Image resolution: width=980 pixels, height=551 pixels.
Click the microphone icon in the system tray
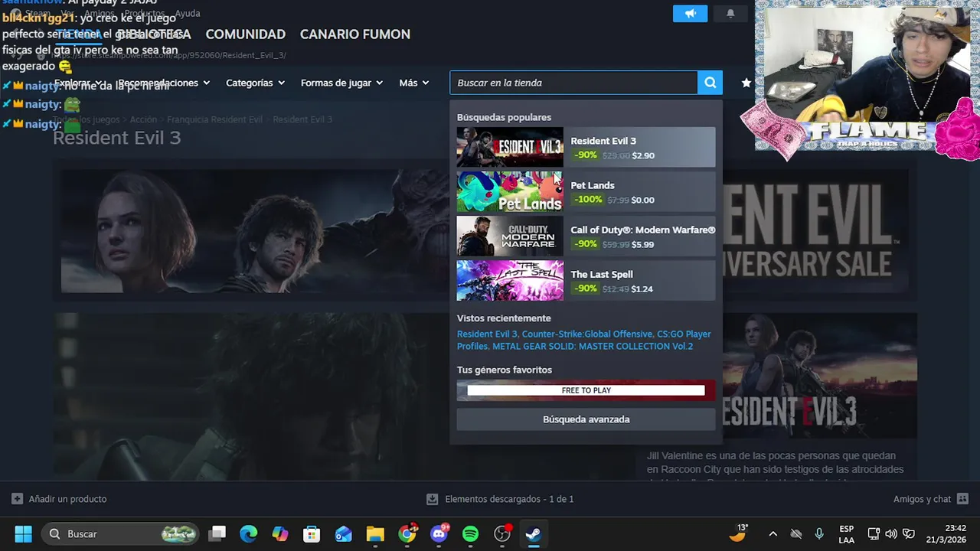click(x=819, y=533)
